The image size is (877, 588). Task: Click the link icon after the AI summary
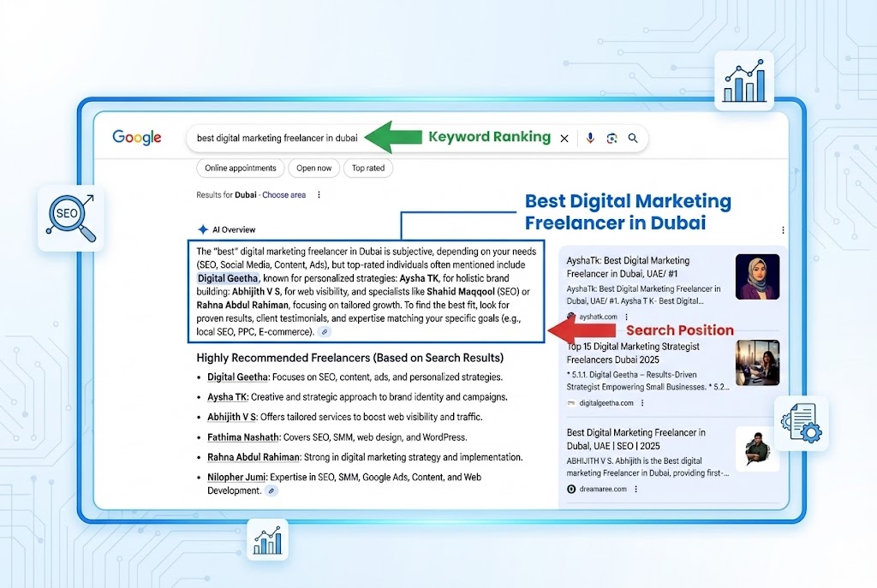(325, 330)
